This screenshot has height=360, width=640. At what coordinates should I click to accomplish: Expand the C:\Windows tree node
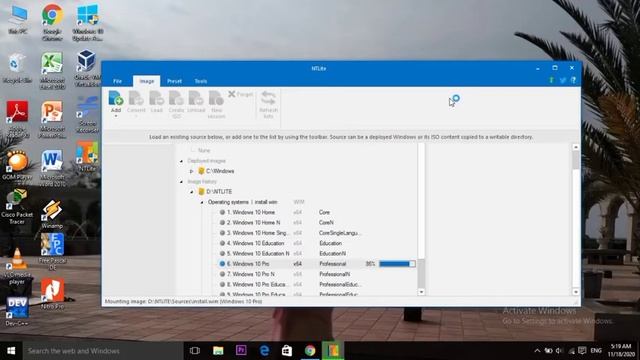click(191, 171)
